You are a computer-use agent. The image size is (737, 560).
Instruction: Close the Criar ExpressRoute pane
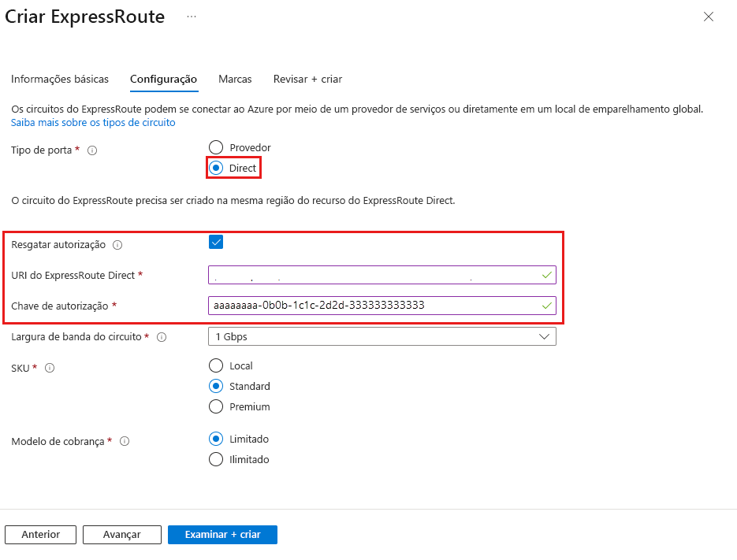[x=708, y=17]
